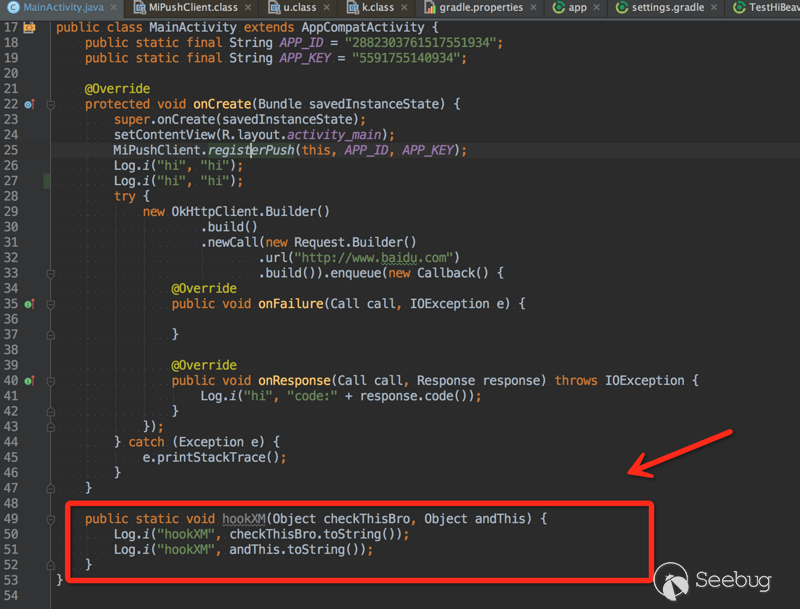Collapse the onResponse method fold at line 40

51,382
